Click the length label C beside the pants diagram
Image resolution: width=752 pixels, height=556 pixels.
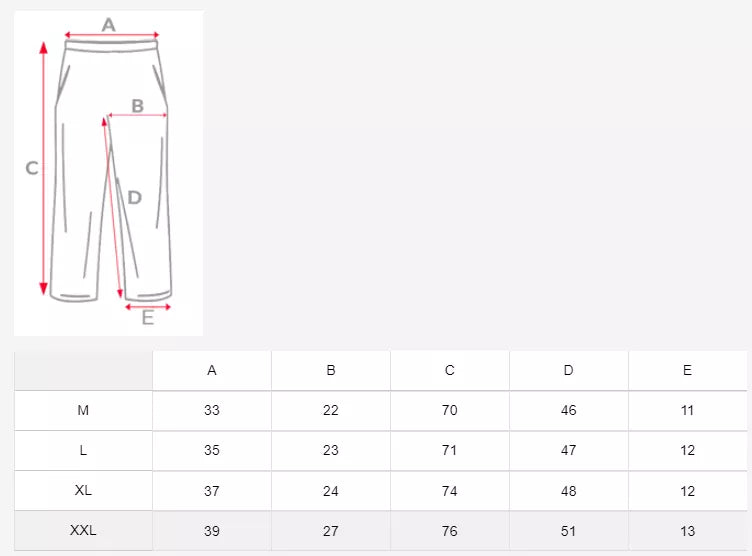coord(32,169)
